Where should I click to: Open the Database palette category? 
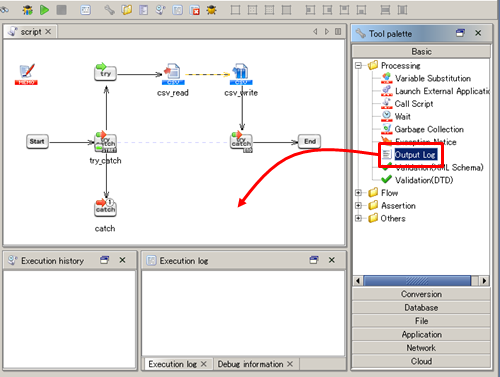click(x=421, y=307)
